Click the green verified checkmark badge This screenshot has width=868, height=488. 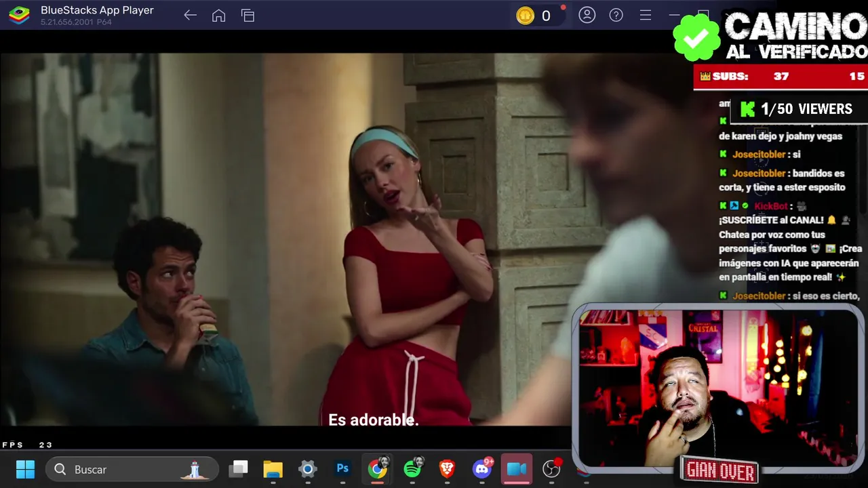click(696, 37)
